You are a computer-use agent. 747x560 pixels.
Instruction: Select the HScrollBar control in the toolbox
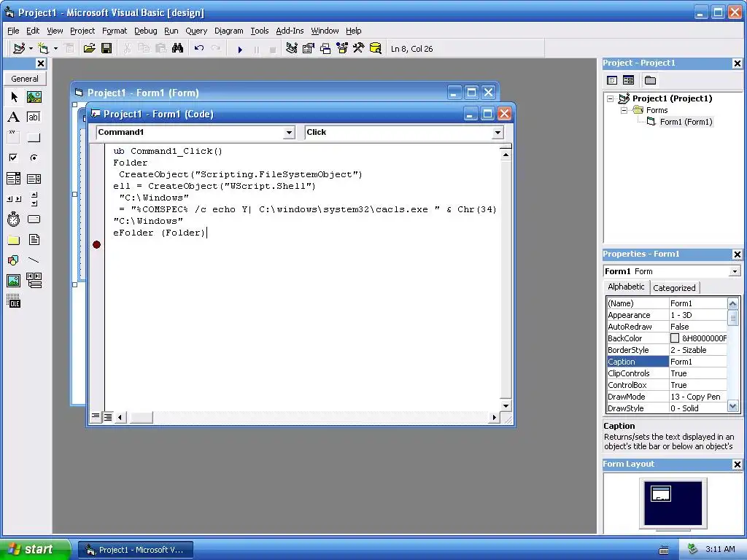14,199
